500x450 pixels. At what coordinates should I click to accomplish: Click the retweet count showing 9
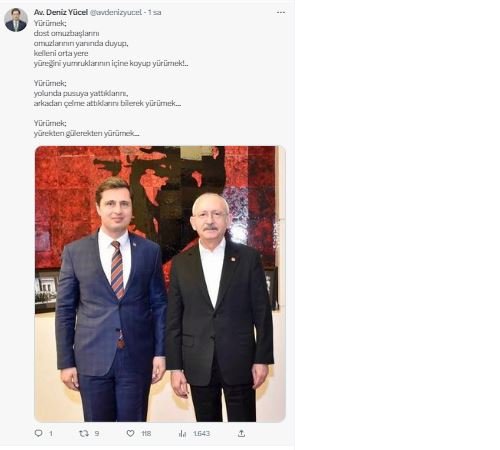click(x=97, y=433)
